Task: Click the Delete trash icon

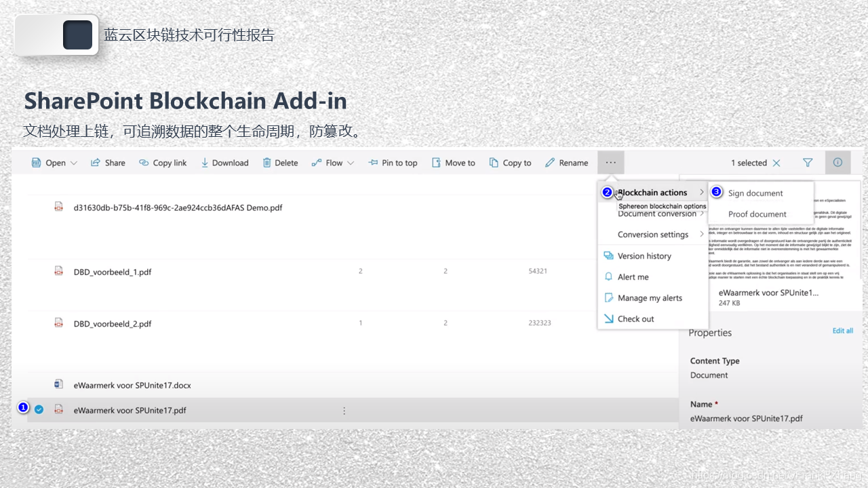Action: (x=267, y=163)
